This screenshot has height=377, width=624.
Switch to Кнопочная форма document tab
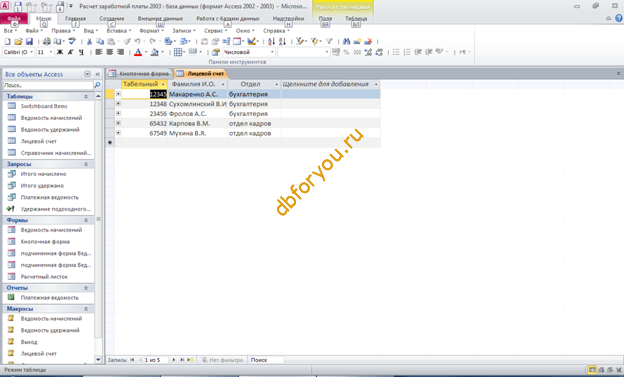pyautogui.click(x=140, y=74)
